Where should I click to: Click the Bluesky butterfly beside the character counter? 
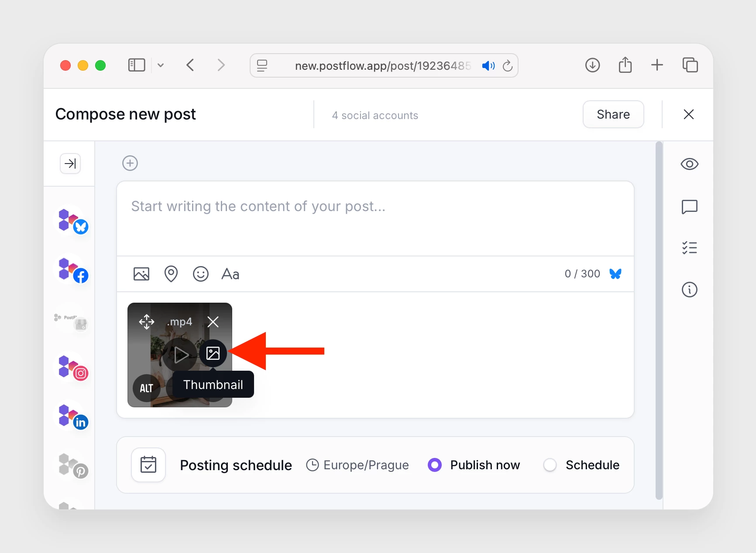(x=615, y=274)
